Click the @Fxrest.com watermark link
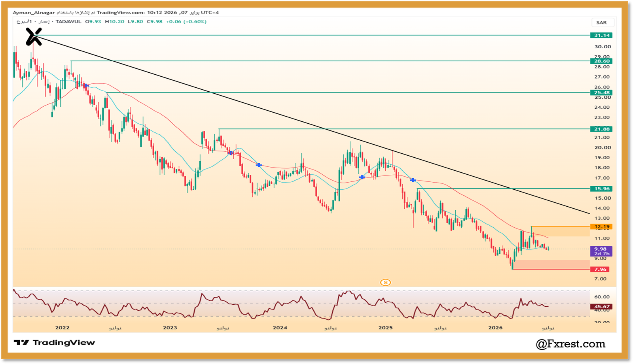 [570, 344]
